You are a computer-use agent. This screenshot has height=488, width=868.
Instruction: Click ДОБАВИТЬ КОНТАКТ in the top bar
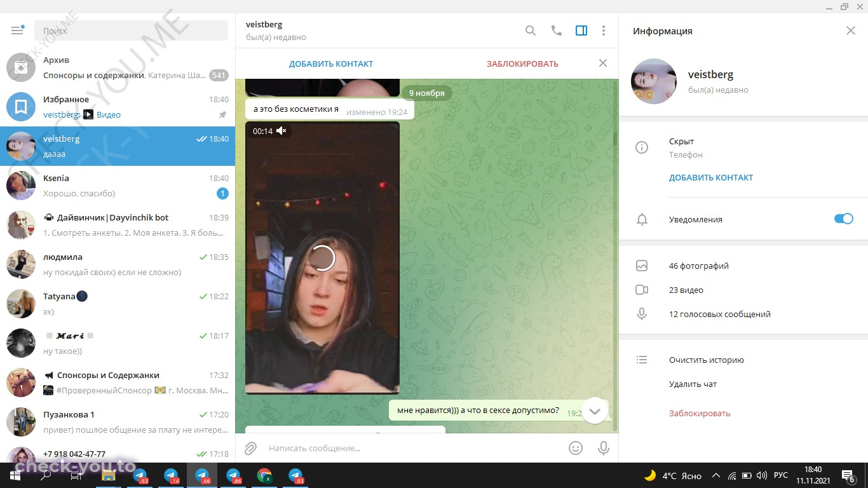coord(331,64)
